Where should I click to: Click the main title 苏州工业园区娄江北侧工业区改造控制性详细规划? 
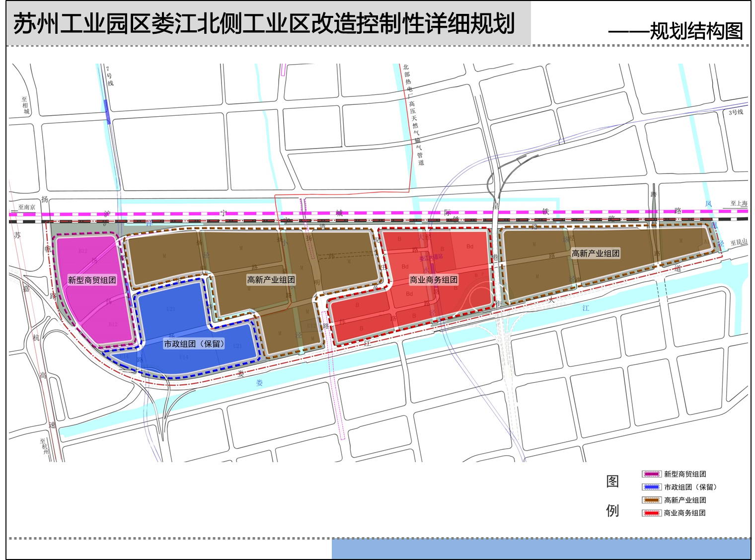point(263,24)
